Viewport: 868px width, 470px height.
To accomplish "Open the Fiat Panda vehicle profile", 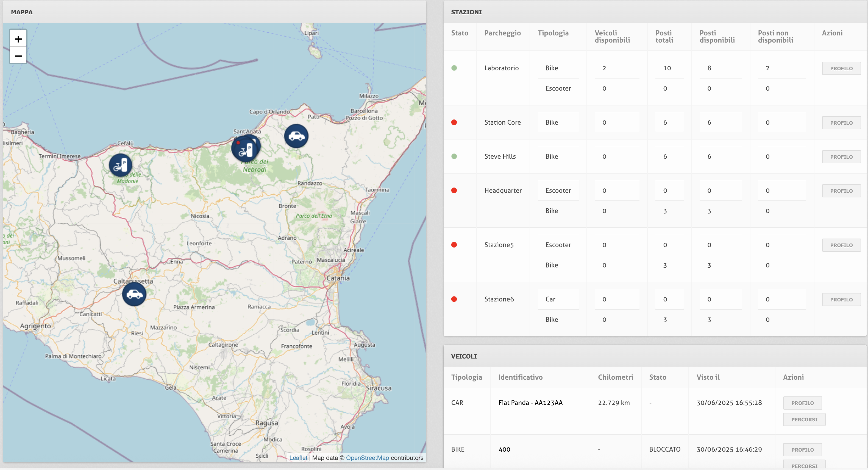I will coord(802,403).
